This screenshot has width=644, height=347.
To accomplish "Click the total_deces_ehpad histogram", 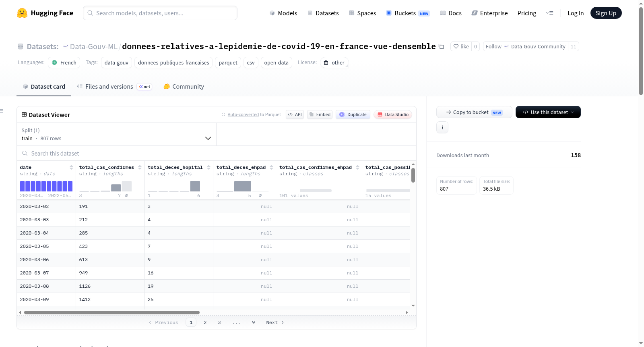I will 243,186.
